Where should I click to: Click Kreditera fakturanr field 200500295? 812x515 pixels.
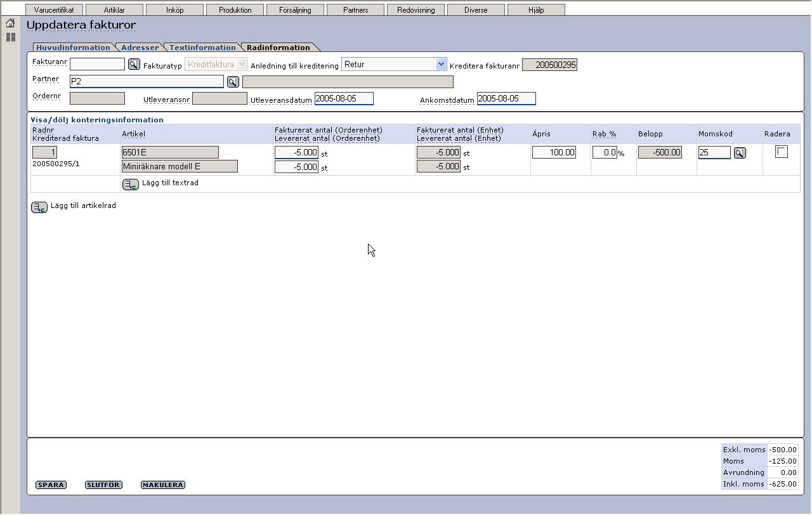(549, 65)
